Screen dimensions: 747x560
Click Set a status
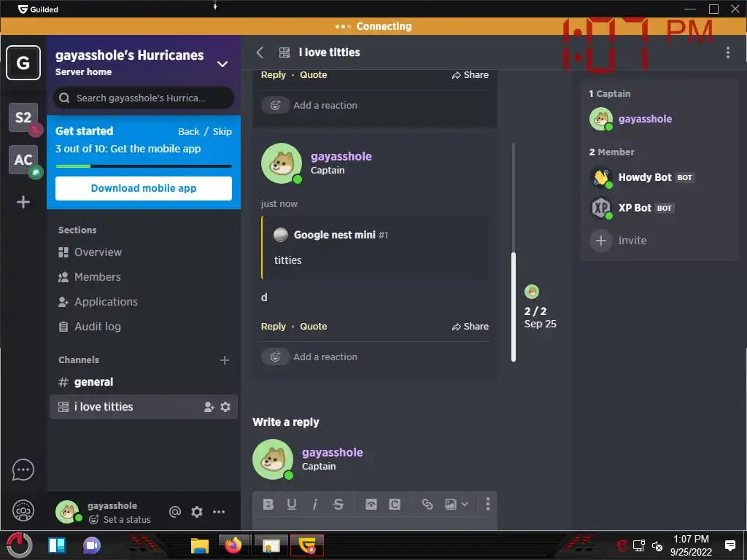click(120, 519)
